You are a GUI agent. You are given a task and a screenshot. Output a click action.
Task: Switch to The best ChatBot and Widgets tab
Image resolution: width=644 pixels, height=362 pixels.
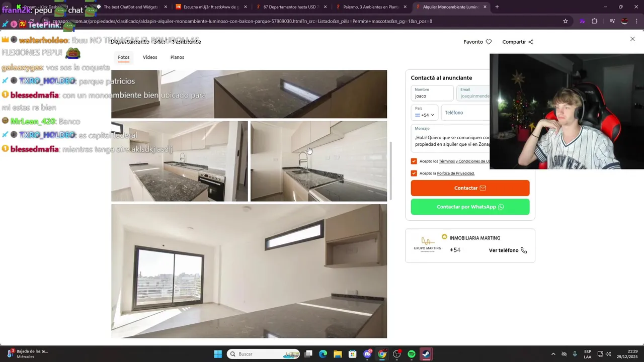[130, 7]
